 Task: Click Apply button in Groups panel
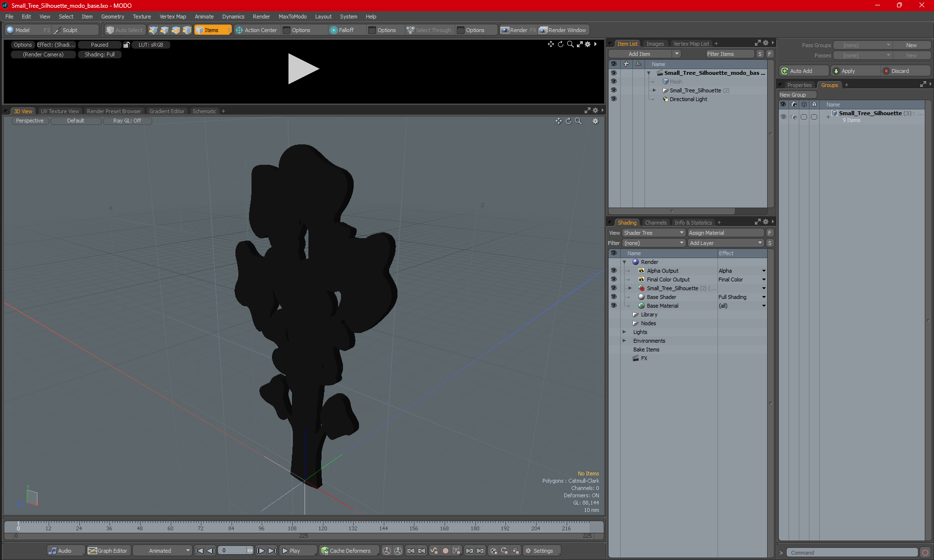tap(855, 71)
